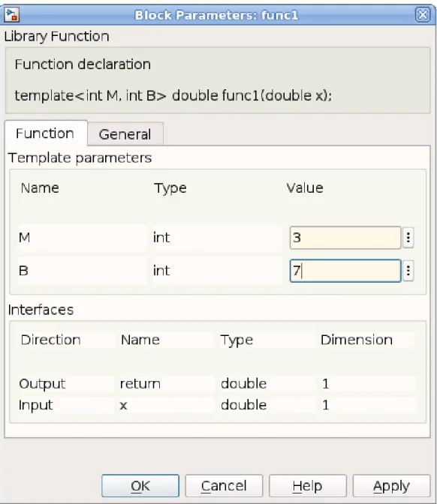
Task: Select the B parameter name cell
Action: [x=83, y=271]
